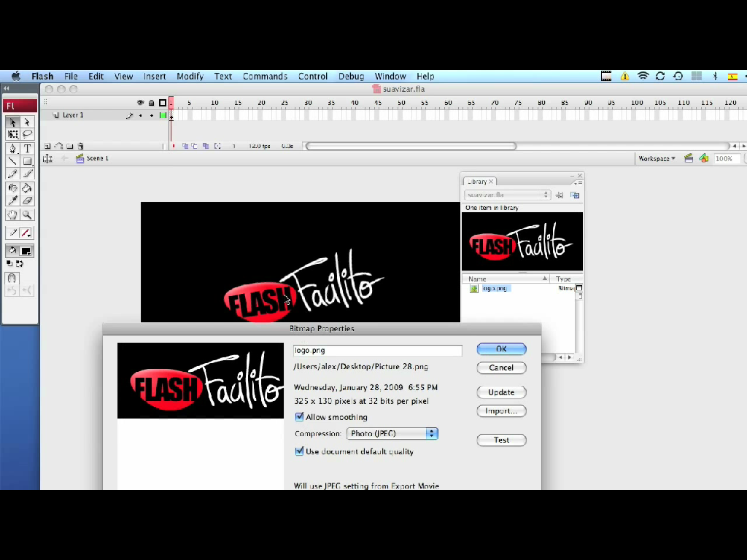Select the Pen tool
This screenshot has height=560, width=747.
point(12,149)
